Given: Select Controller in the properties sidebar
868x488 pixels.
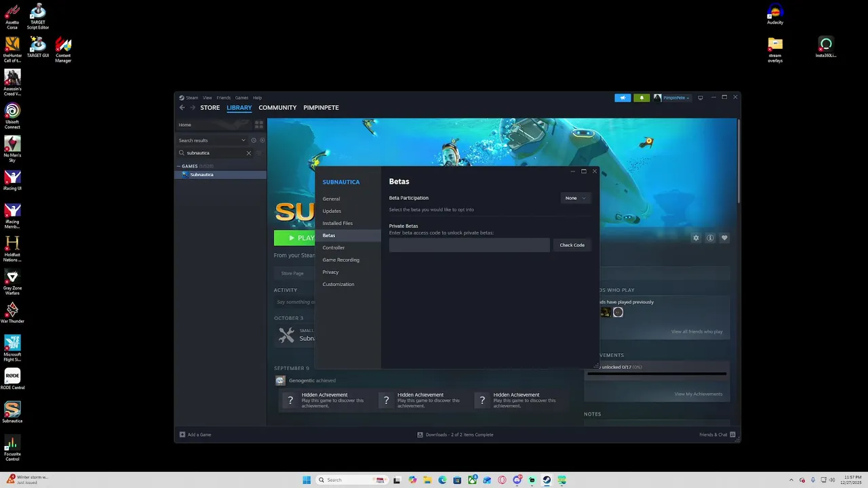Looking at the screenshot, I should 348,247.
